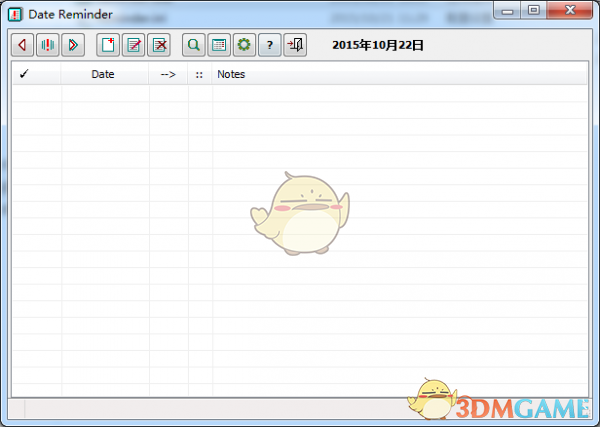Open the calendar view icon
600x427 pixels.
tap(219, 45)
